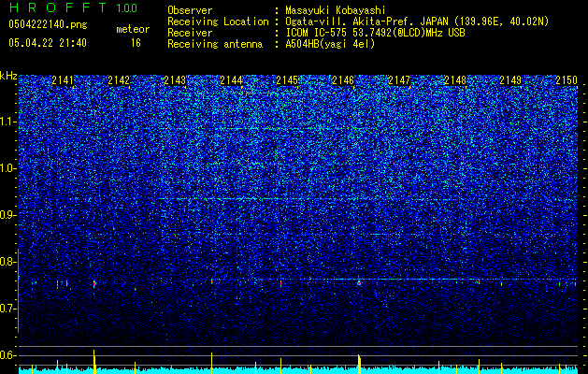Click the 1.1 frequency axis label
The width and height of the screenshot is (588, 374).
click(x=8, y=122)
